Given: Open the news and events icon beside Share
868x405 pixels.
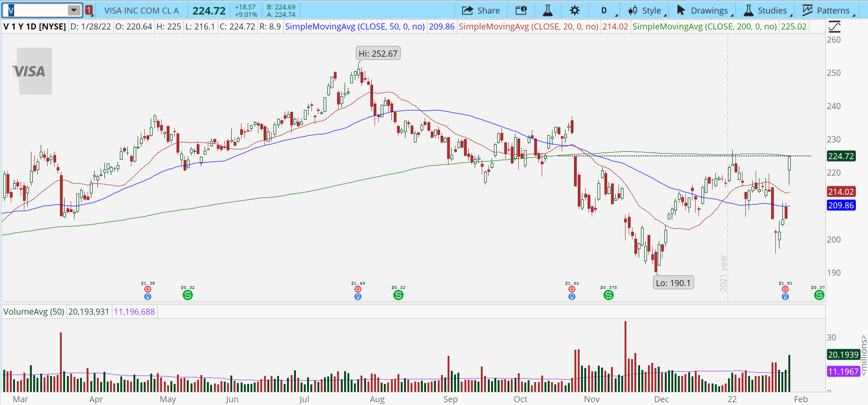Looking at the screenshot, I should point(521,10).
